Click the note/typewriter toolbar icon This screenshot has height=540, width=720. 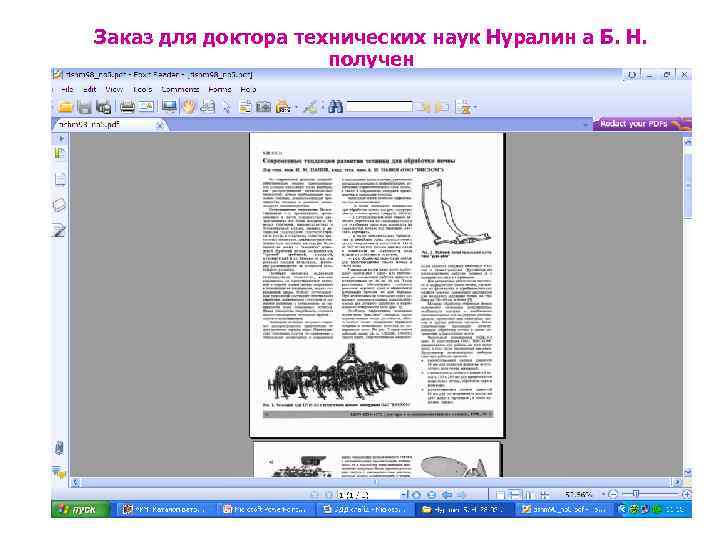[246, 107]
